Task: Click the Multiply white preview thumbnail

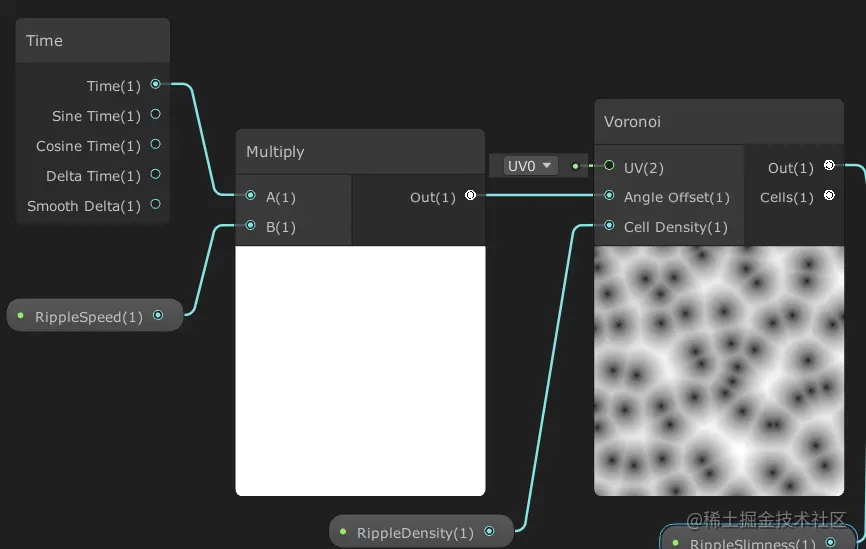Action: [x=360, y=371]
